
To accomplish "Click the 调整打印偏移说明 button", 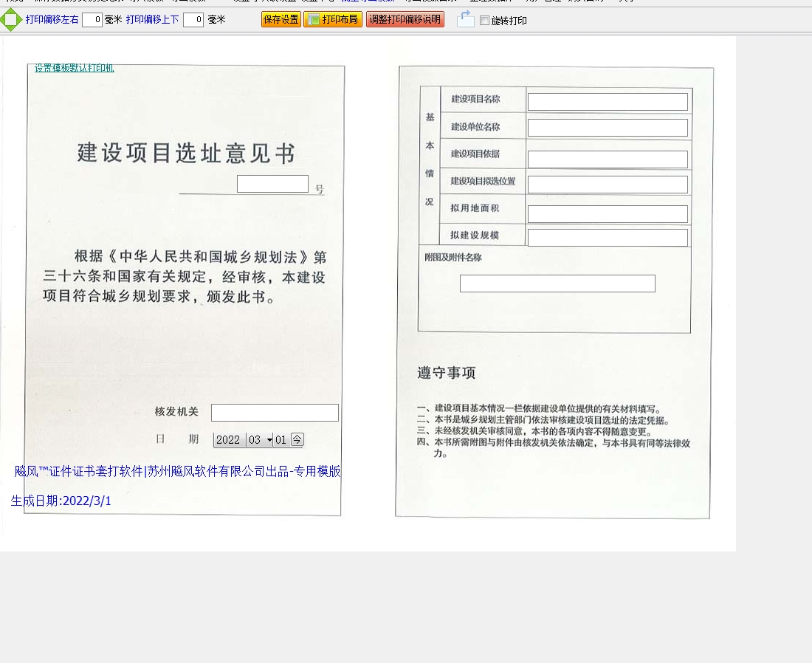I will 405,19.
